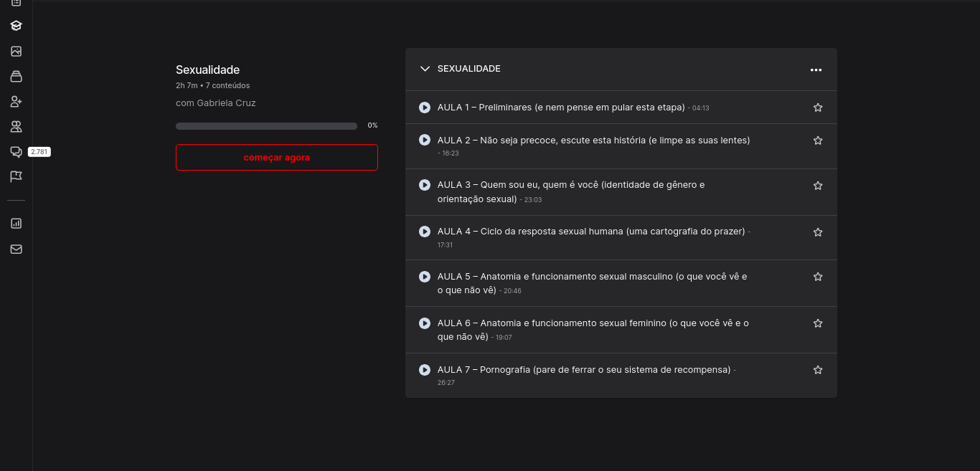Open lesson AULA 2 – Não seja precoce
Viewport: 980px width, 471px height.
[x=593, y=141]
